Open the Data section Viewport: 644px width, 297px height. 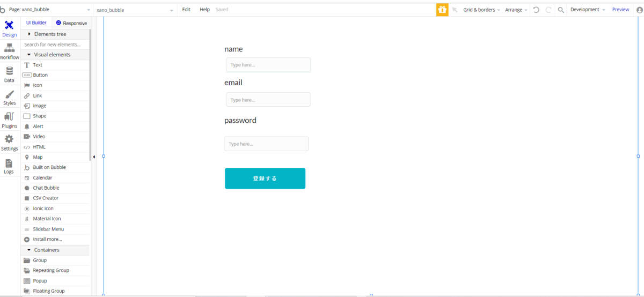point(9,75)
